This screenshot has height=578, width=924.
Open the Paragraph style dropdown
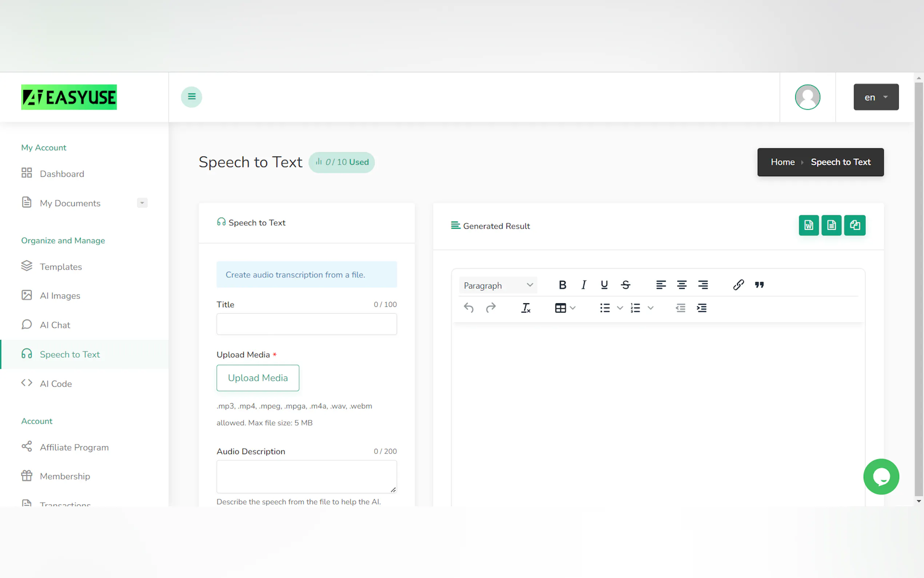click(498, 285)
